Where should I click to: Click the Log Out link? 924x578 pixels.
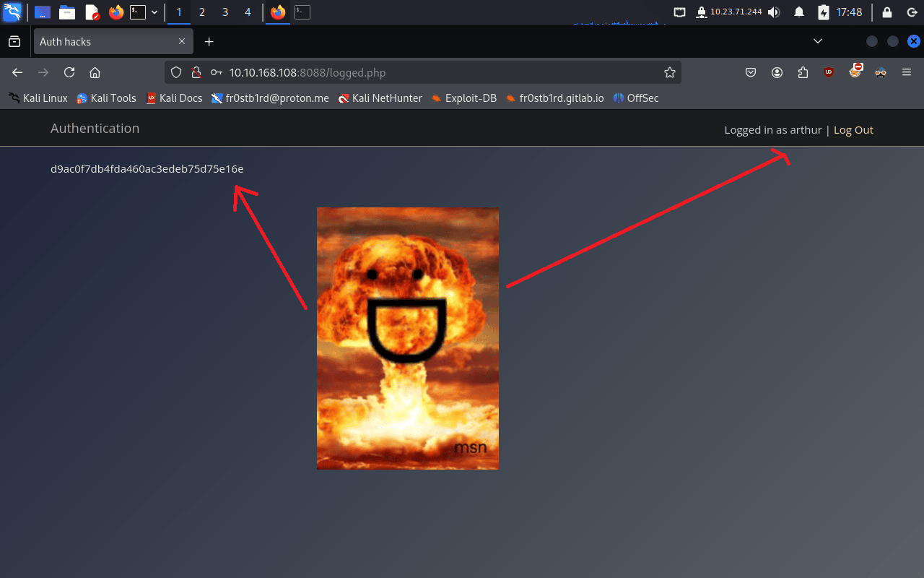pyautogui.click(x=853, y=130)
